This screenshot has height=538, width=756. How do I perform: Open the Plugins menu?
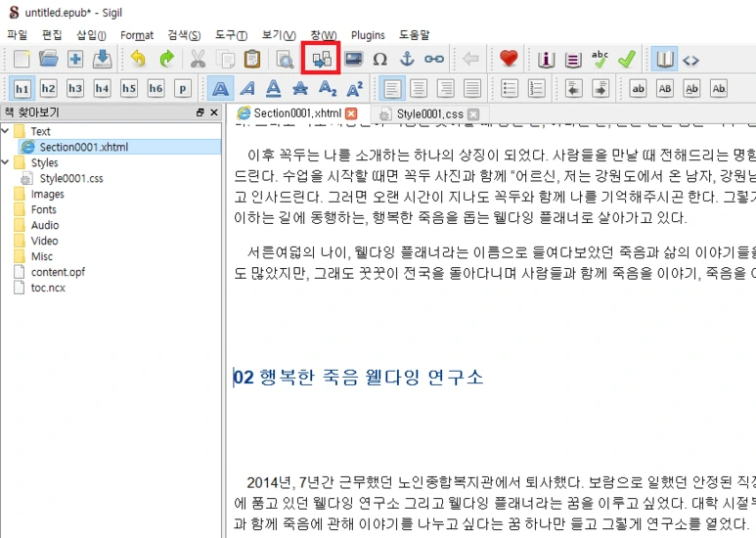pyautogui.click(x=368, y=35)
